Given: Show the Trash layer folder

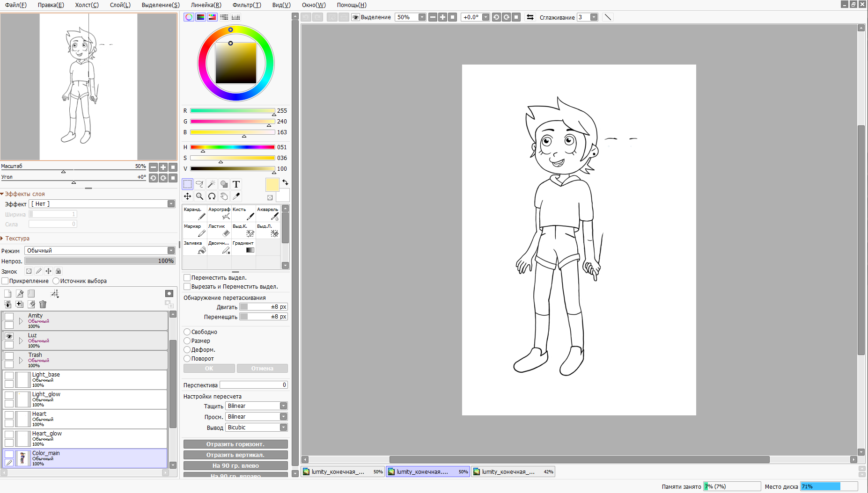Looking at the screenshot, I should point(9,356).
